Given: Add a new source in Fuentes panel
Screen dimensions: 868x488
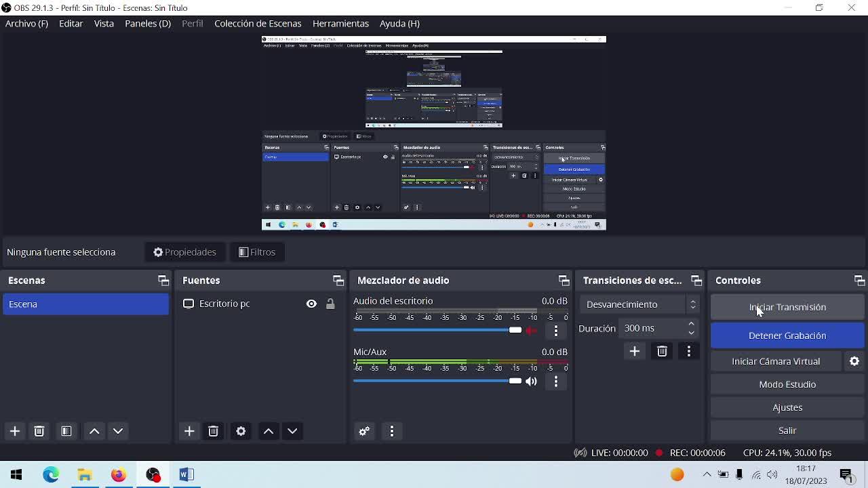Looking at the screenshot, I should [x=189, y=431].
